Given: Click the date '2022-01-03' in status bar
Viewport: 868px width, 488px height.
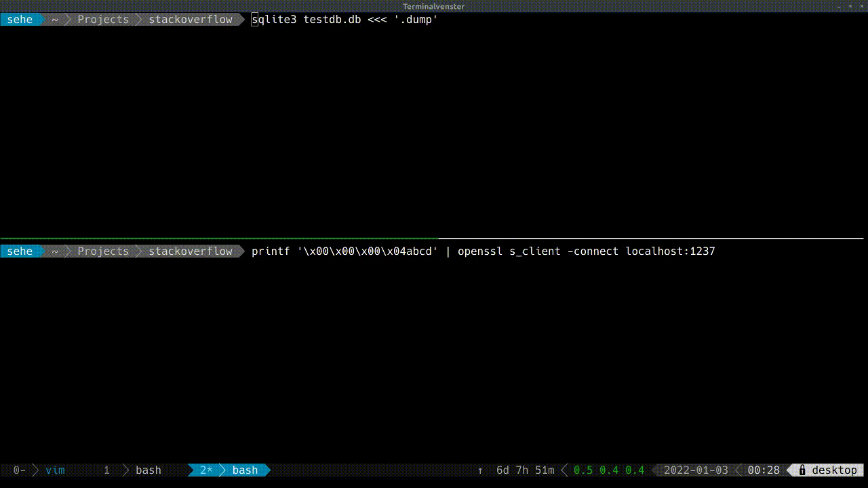Looking at the screenshot, I should pyautogui.click(x=696, y=470).
